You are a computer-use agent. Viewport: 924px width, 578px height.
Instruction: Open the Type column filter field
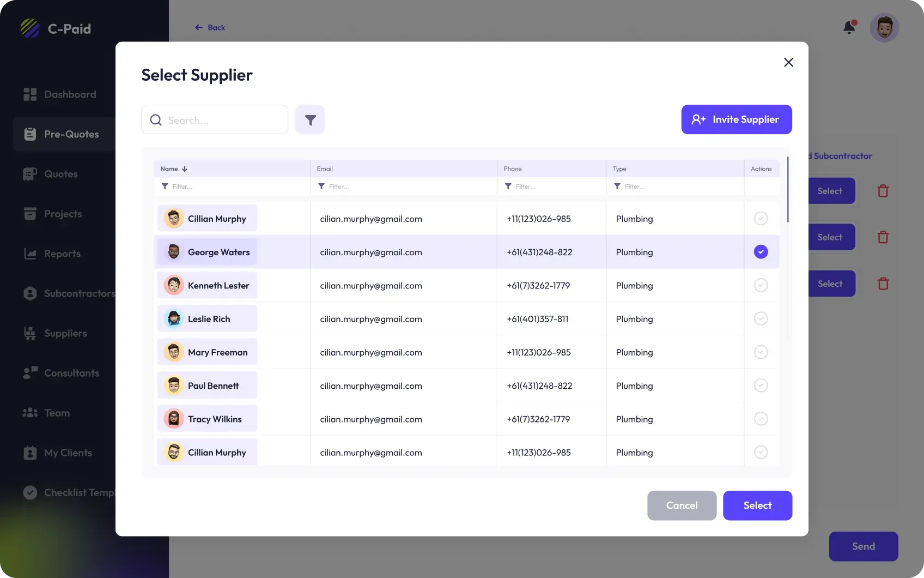(x=674, y=186)
